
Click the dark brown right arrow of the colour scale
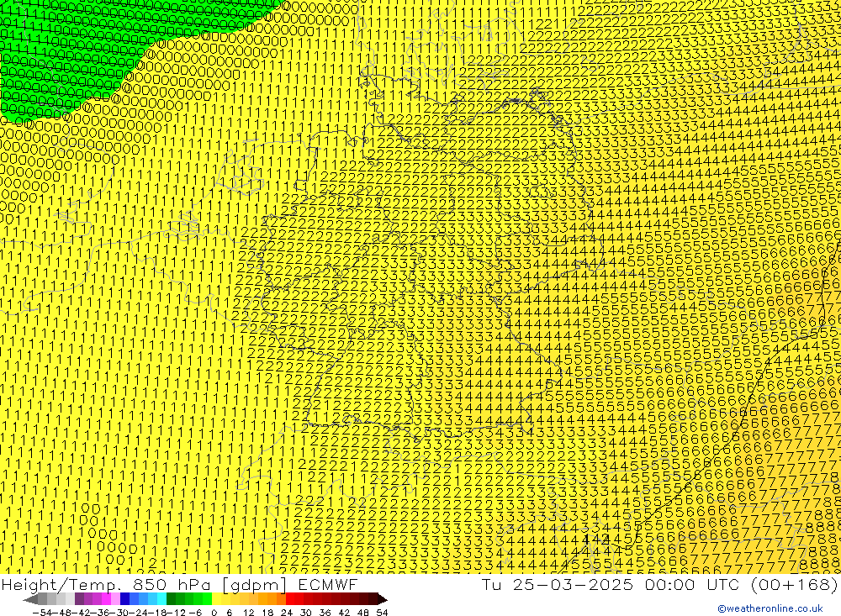point(383,600)
